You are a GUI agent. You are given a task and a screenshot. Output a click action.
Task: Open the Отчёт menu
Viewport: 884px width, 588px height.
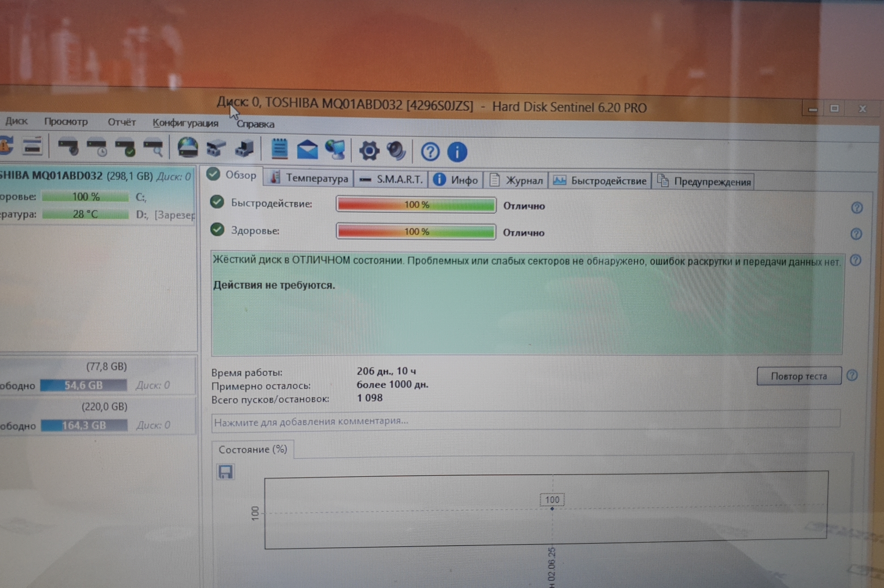[121, 122]
